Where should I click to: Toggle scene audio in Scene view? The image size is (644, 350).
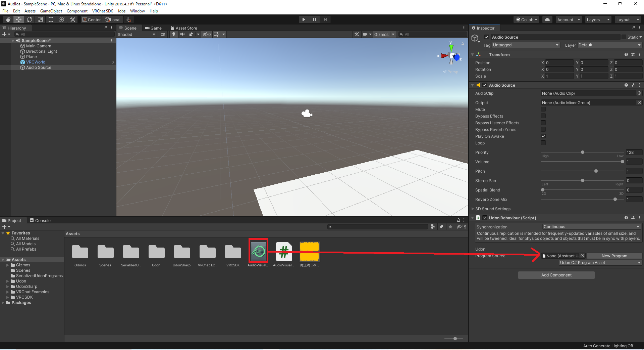coord(182,34)
